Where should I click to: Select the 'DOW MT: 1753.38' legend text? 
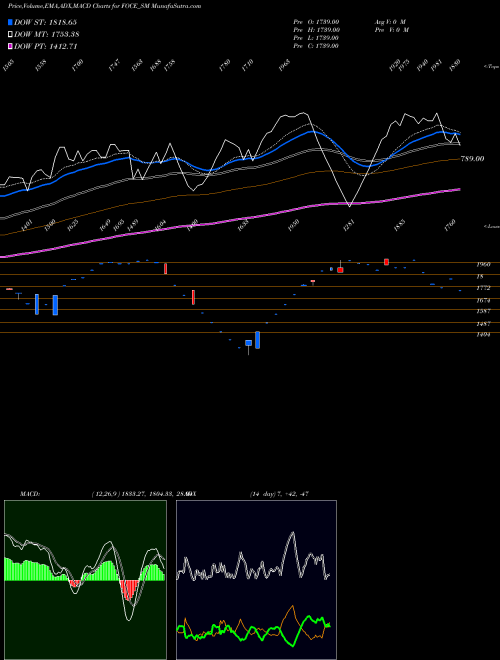(x=47, y=35)
